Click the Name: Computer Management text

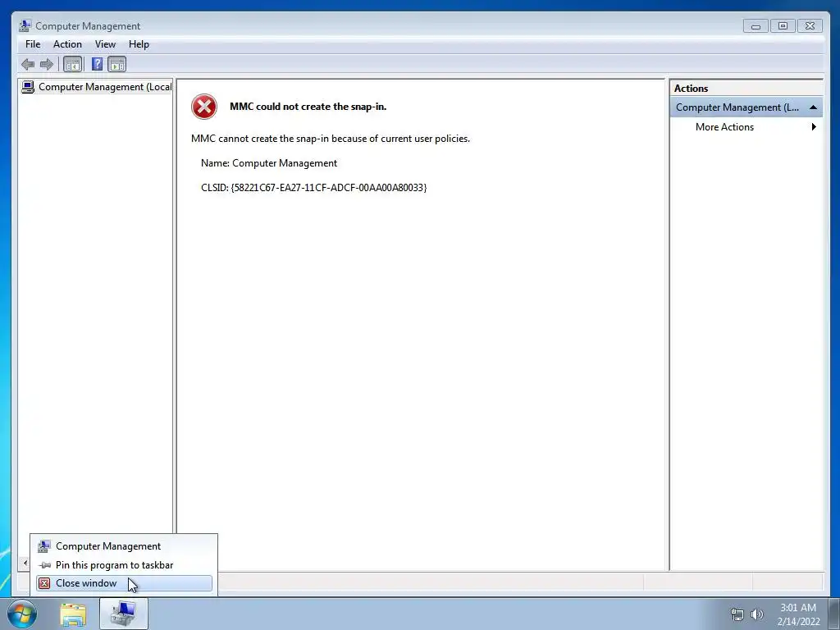[x=269, y=163]
